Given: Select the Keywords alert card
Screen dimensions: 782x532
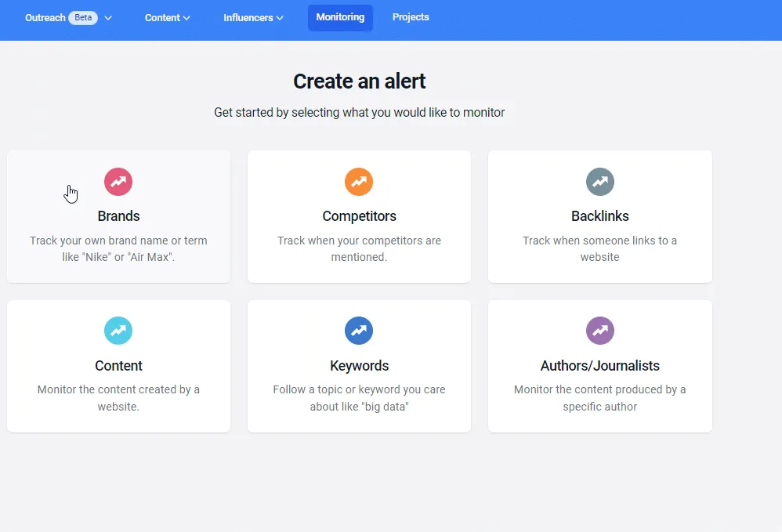Looking at the screenshot, I should pos(359,366).
